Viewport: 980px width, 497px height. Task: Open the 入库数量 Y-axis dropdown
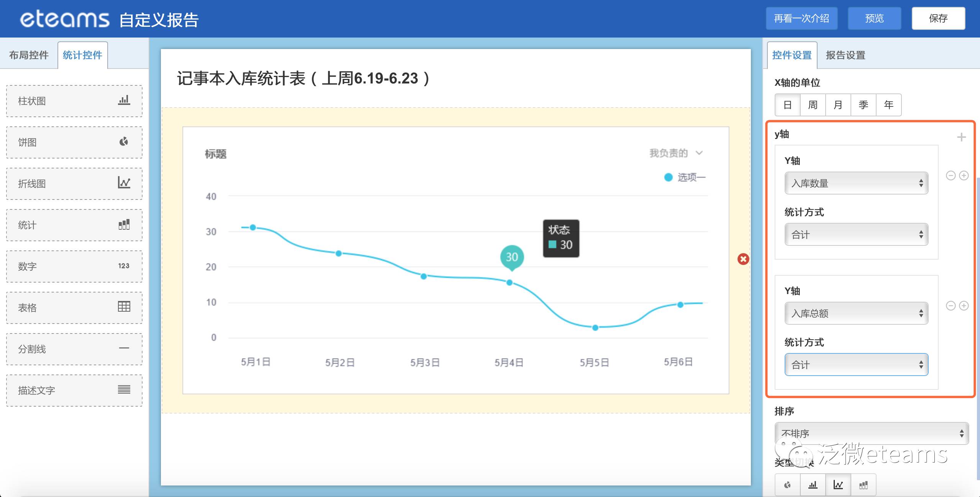(856, 183)
